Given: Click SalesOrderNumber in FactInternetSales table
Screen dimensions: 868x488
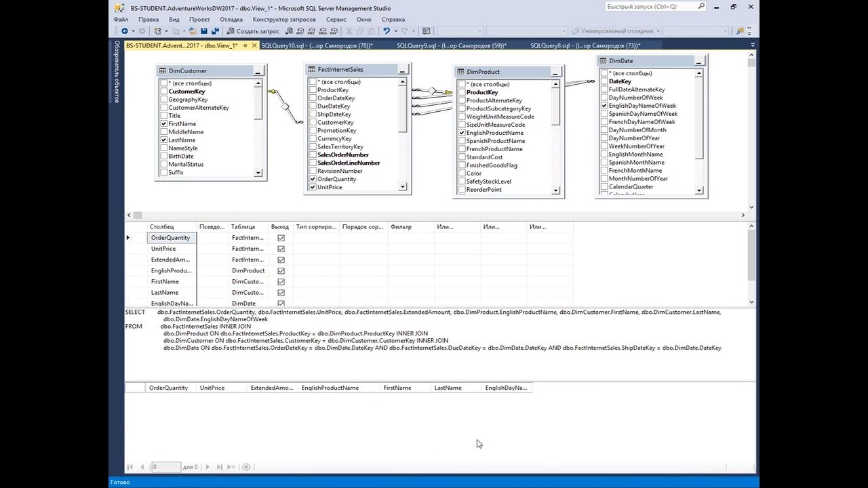Looking at the screenshot, I should point(343,155).
